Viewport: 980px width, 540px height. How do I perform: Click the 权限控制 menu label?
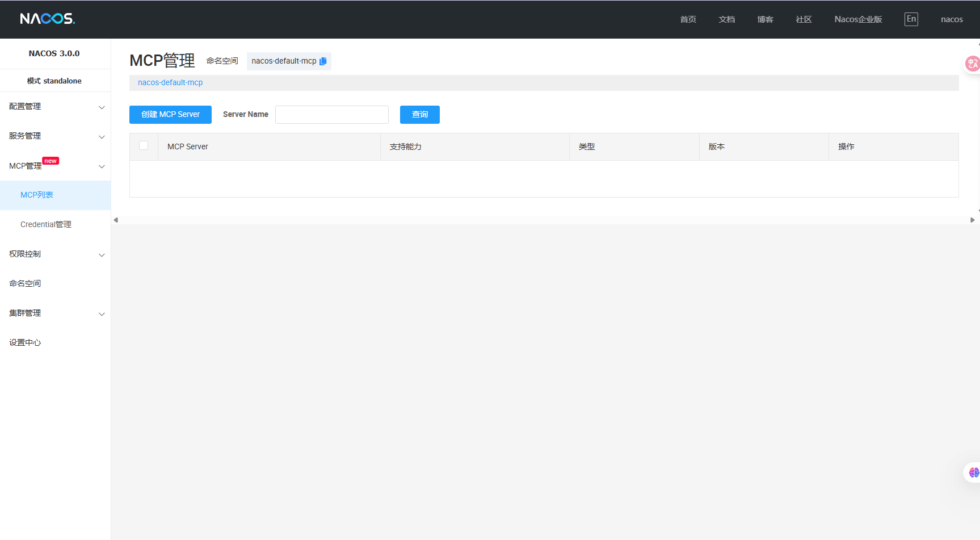[x=25, y=254]
